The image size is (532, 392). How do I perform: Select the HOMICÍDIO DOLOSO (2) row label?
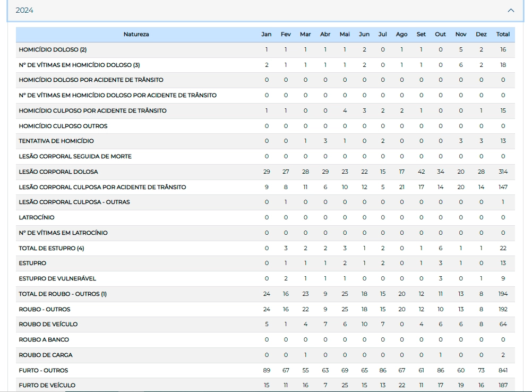click(53, 50)
